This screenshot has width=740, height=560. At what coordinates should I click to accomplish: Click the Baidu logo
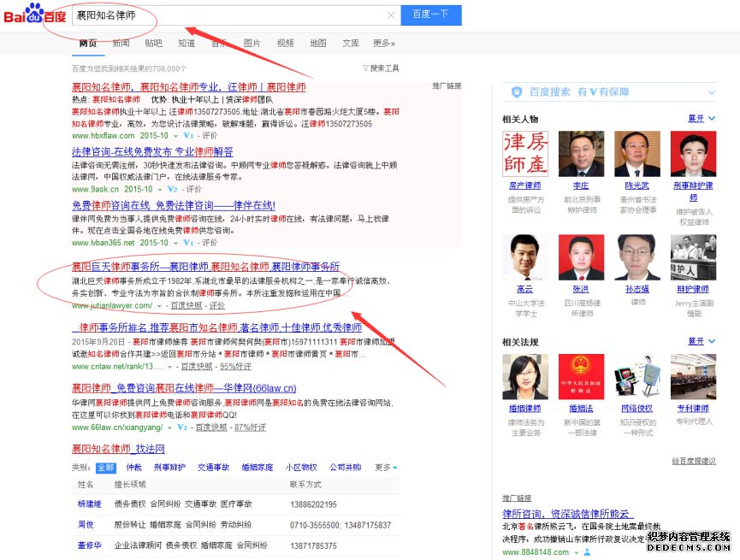click(x=35, y=15)
